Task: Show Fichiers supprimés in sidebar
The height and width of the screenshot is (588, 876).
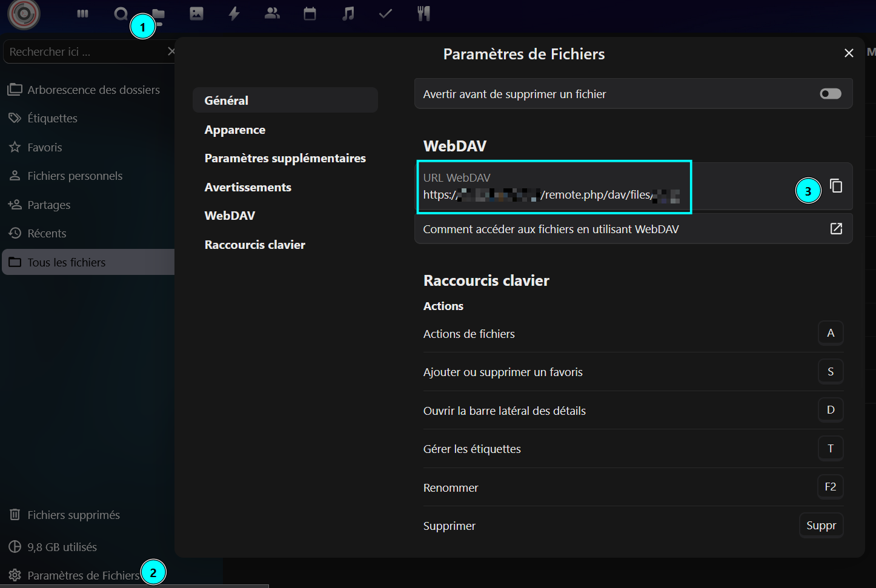Action: pyautogui.click(x=73, y=515)
